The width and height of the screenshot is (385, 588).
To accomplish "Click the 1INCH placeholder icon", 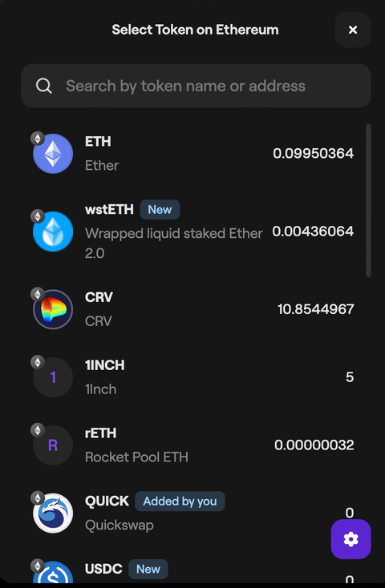I will [x=53, y=377].
